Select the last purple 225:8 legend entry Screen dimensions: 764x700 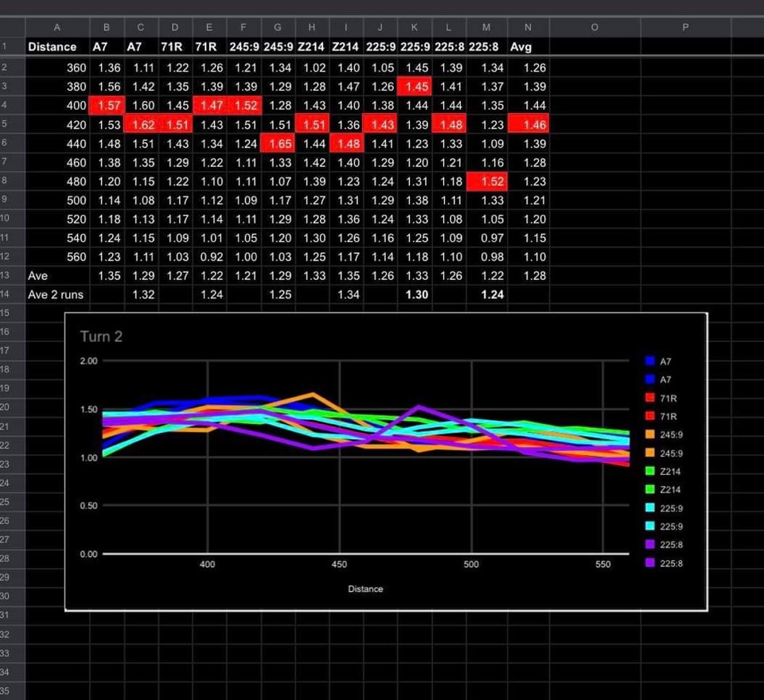click(x=665, y=563)
